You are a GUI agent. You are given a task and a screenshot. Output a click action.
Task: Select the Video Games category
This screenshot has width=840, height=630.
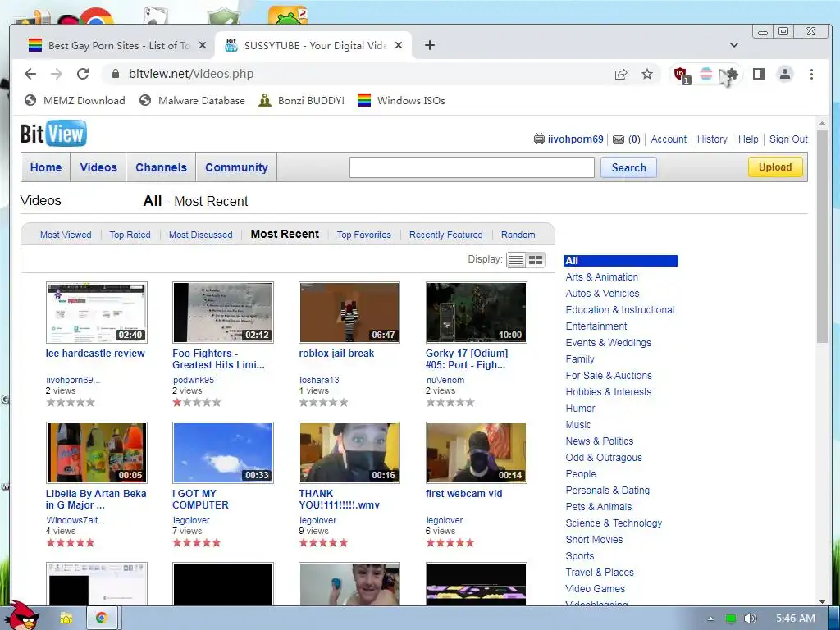tap(596, 589)
